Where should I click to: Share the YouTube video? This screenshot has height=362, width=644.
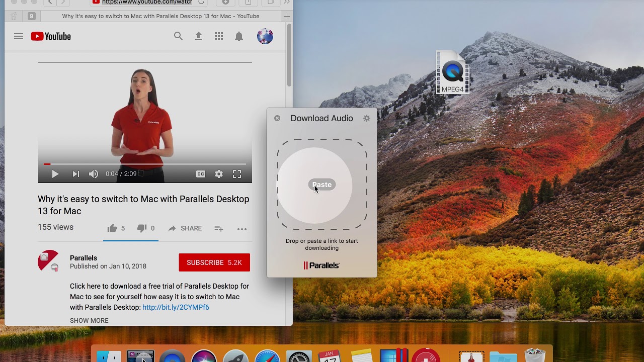tap(185, 228)
